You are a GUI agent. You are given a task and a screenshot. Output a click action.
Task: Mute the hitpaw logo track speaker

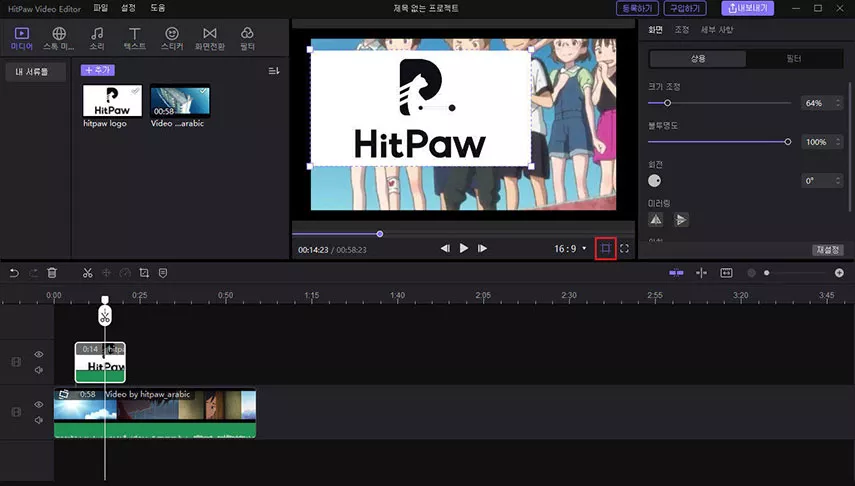click(x=39, y=370)
